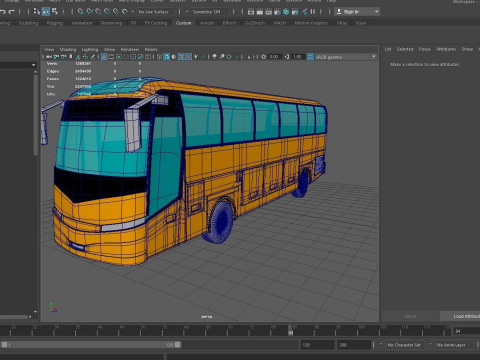Image resolution: width=480 pixels, height=360 pixels.
Task: Toggle the color management view transform icon
Action: tap(310, 57)
